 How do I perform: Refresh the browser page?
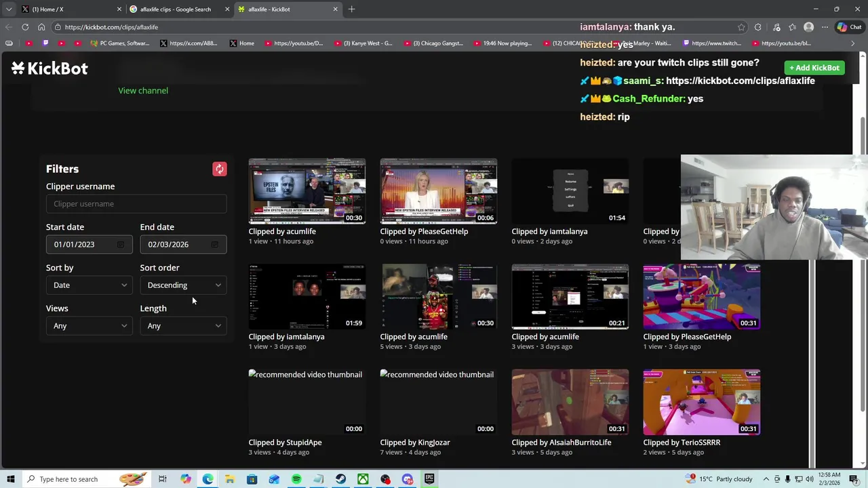click(x=25, y=27)
